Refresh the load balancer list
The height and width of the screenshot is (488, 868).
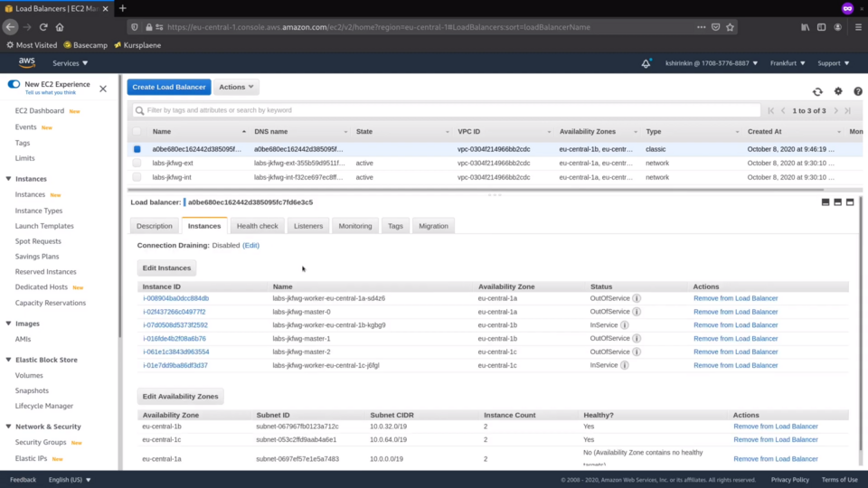(817, 91)
